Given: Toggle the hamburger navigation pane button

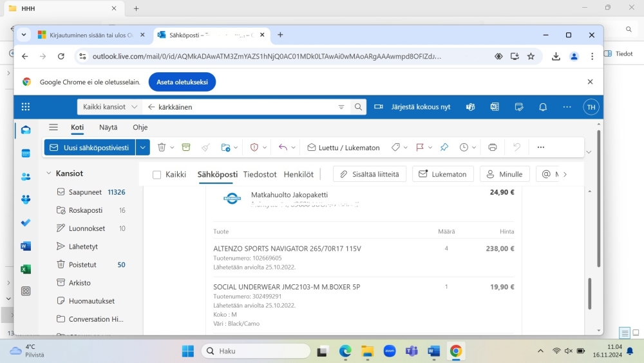Looking at the screenshot, I should tap(53, 127).
